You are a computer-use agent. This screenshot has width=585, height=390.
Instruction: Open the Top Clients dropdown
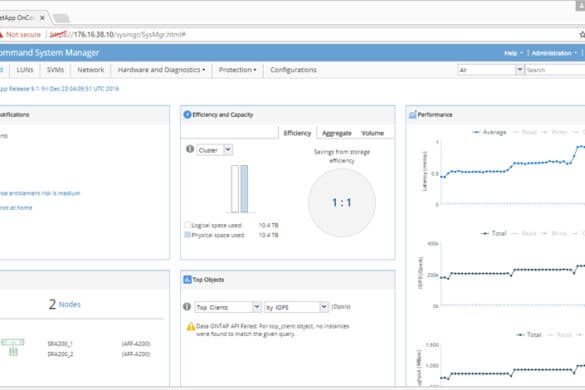point(228,307)
